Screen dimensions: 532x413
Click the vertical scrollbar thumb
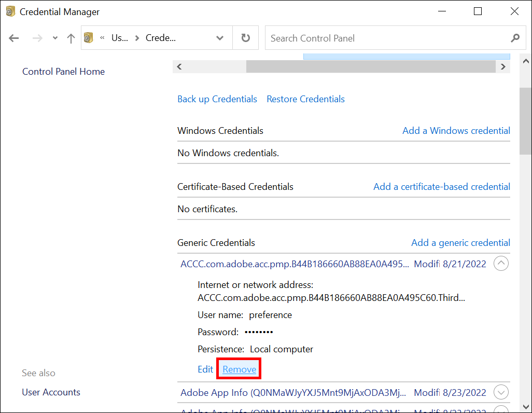[526, 121]
